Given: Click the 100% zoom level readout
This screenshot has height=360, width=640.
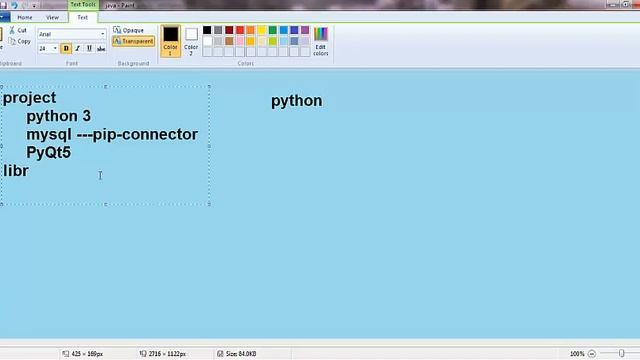Looking at the screenshot, I should (x=577, y=354).
